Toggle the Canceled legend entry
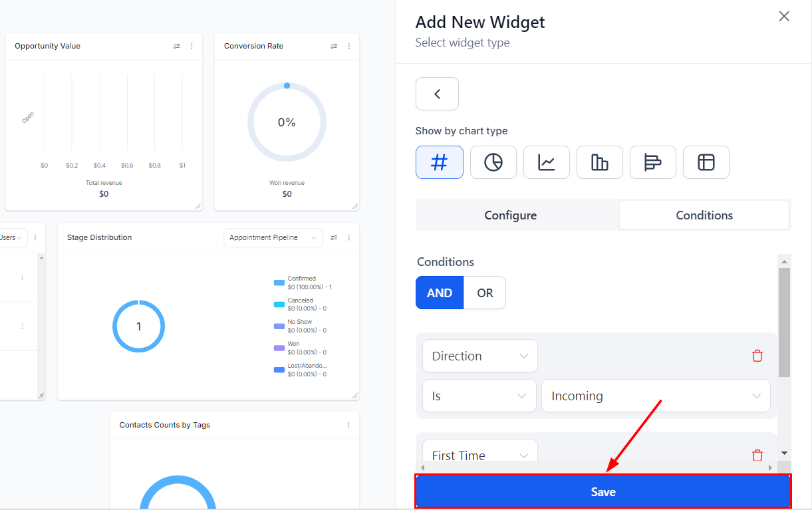The height and width of the screenshot is (510, 812). [301, 305]
